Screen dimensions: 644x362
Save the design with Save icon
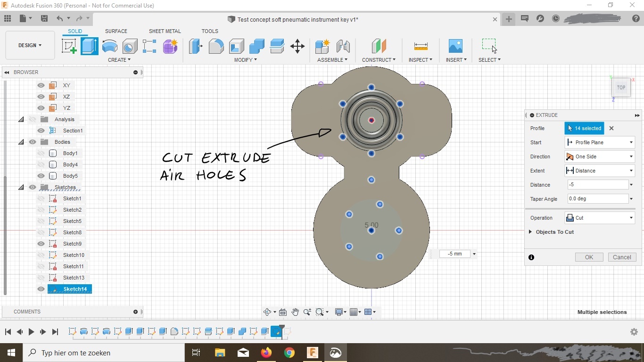pyautogui.click(x=44, y=18)
